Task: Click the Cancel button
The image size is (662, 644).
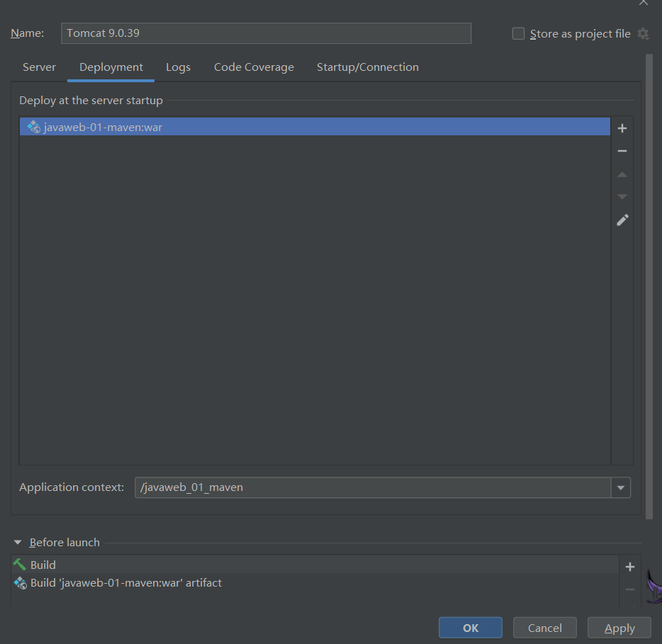Action: tap(544, 628)
